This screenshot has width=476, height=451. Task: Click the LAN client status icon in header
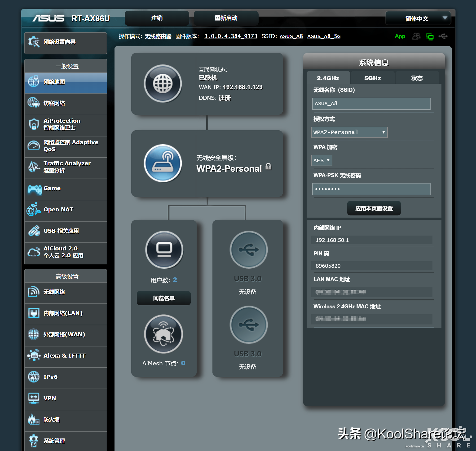coord(430,37)
